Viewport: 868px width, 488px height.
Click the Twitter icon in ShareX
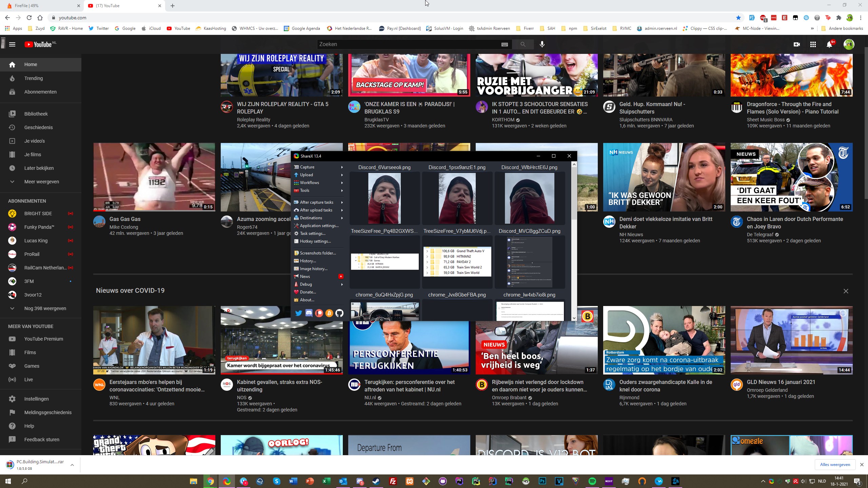[x=298, y=313]
